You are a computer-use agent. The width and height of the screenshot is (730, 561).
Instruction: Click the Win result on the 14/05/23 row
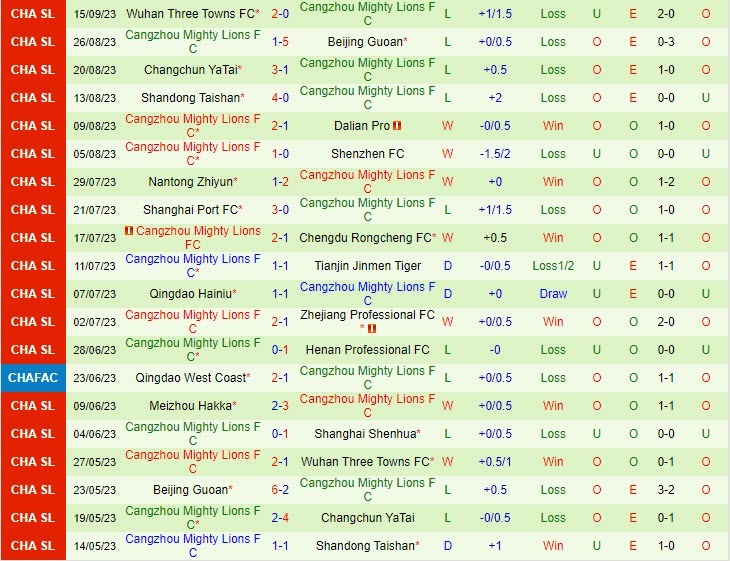pos(553,546)
